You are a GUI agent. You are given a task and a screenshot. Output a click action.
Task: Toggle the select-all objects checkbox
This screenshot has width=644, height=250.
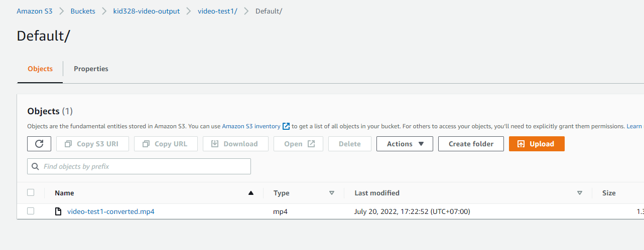click(x=31, y=192)
